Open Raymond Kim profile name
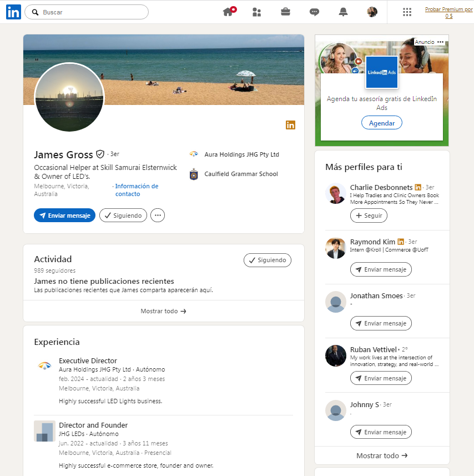 coord(372,242)
